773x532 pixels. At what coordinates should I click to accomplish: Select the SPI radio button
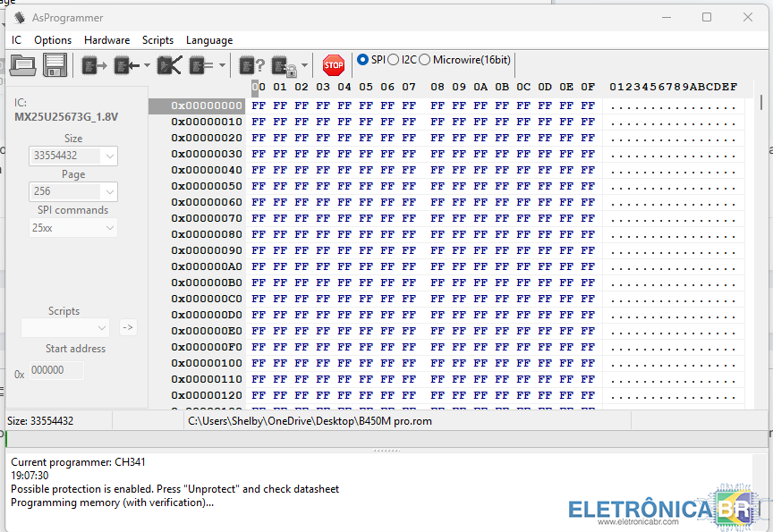point(362,60)
